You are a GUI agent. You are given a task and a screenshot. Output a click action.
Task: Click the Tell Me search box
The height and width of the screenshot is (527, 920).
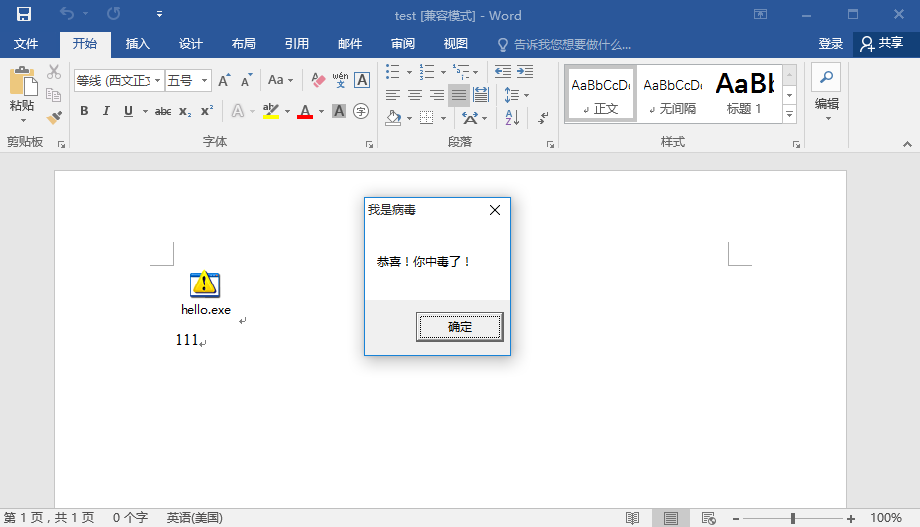pos(564,45)
